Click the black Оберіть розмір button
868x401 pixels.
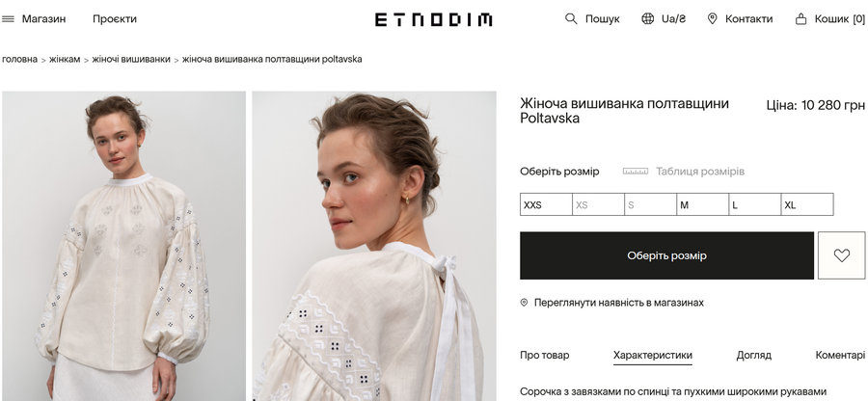(666, 255)
